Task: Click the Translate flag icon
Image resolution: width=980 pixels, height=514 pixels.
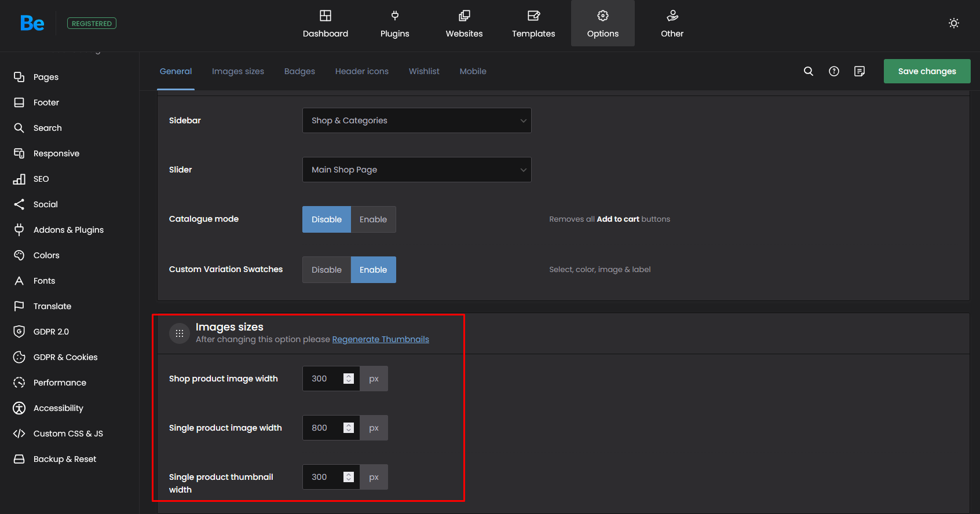Action: point(19,306)
